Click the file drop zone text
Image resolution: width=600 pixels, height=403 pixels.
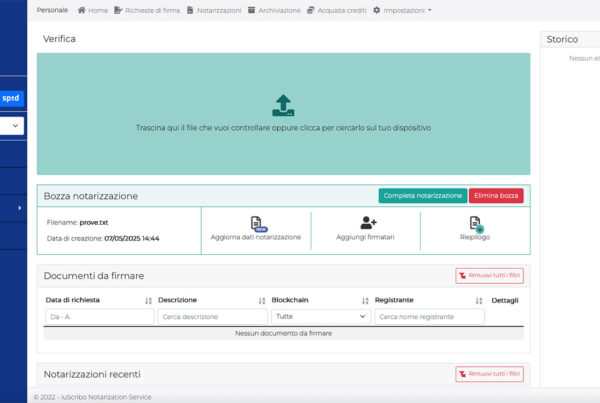[x=284, y=128]
